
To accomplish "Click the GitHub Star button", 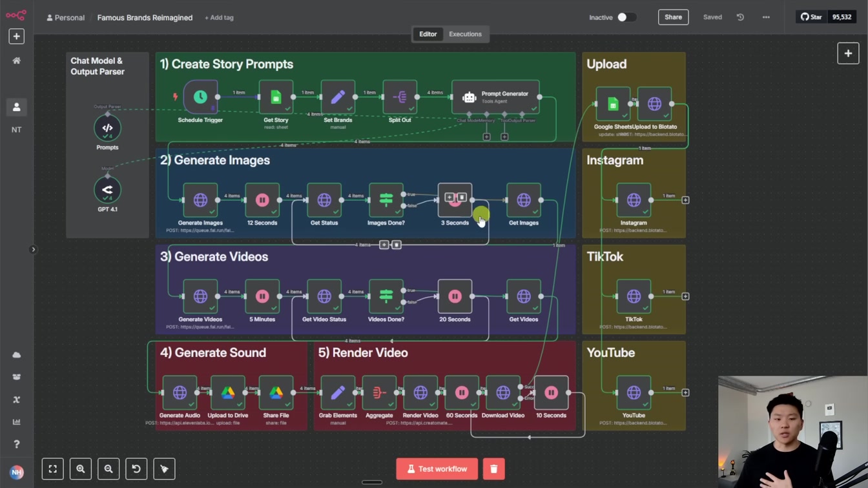I will pos(811,17).
